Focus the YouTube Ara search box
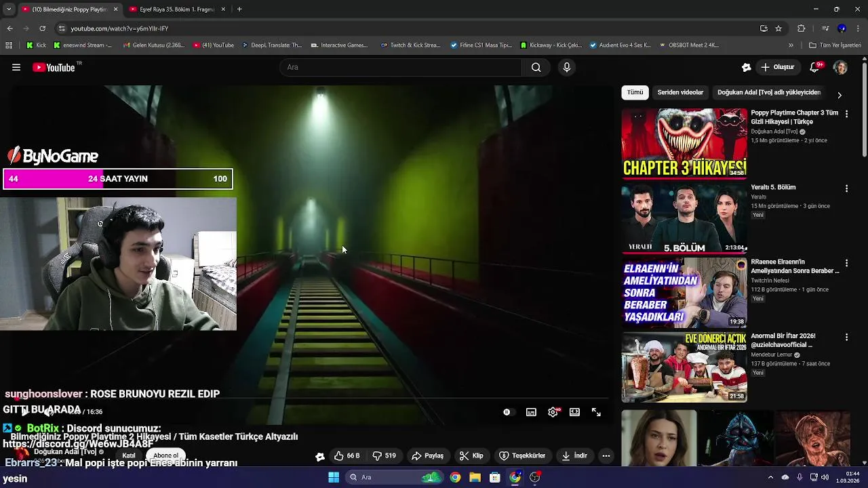Screen dimensions: 868x488 click(x=401, y=67)
